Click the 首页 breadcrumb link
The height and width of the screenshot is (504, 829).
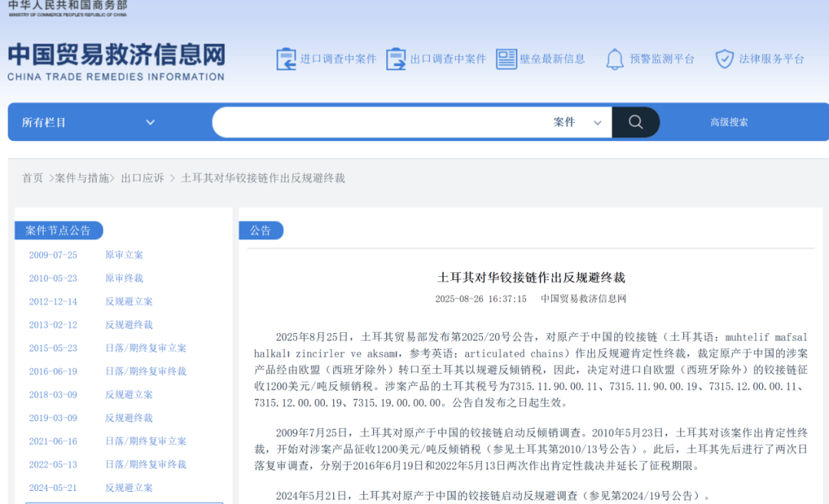pyautogui.click(x=32, y=177)
